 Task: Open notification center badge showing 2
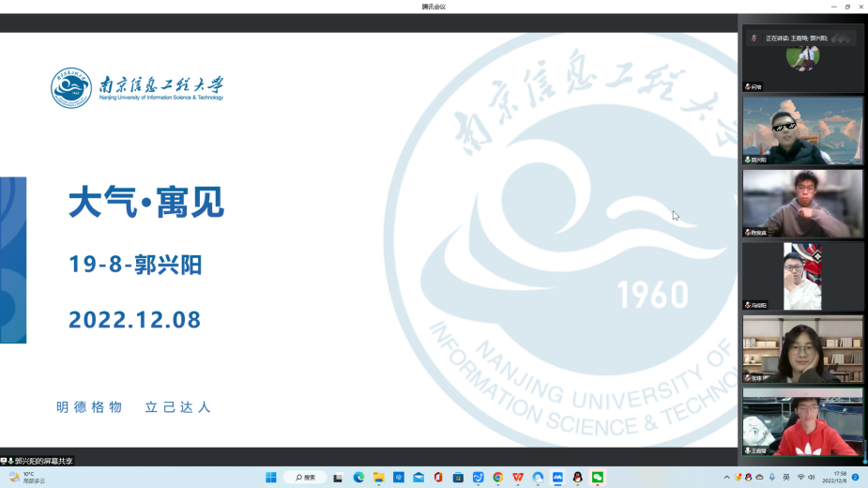coord(856,478)
